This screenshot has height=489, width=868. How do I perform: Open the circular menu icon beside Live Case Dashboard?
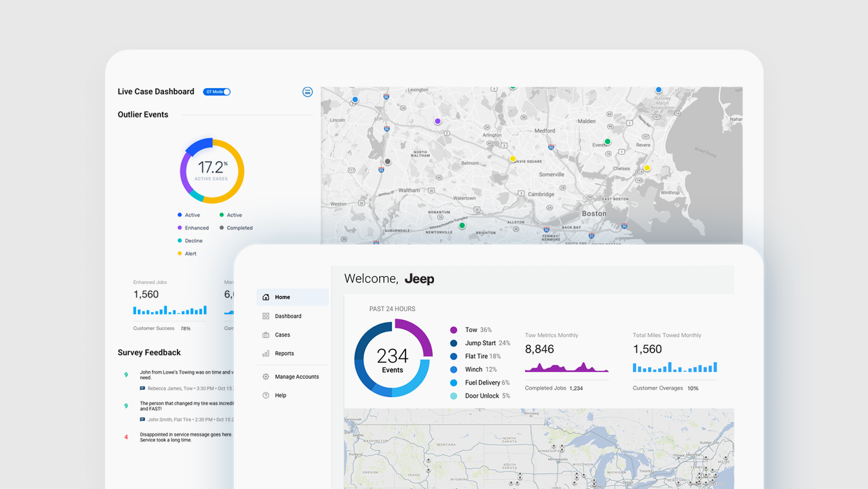(x=307, y=92)
